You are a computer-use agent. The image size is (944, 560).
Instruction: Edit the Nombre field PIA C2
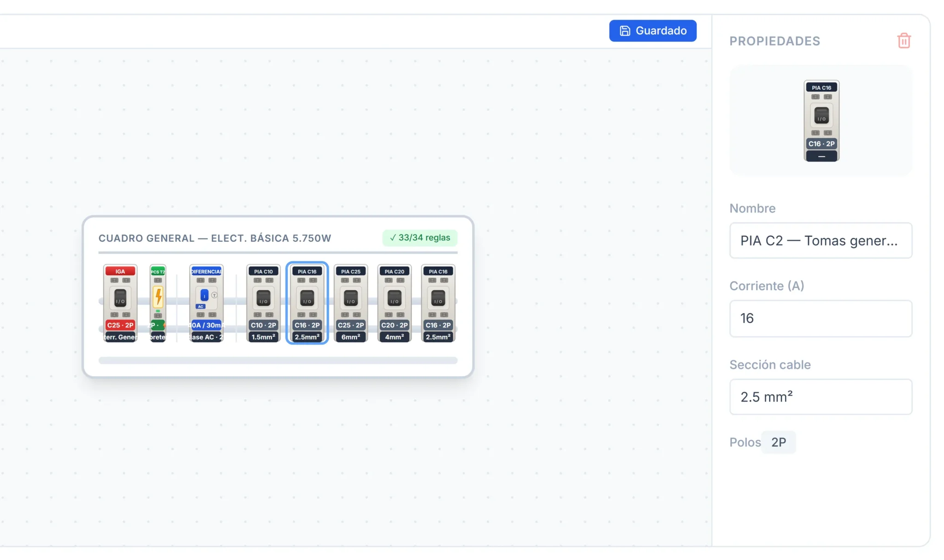tap(820, 240)
